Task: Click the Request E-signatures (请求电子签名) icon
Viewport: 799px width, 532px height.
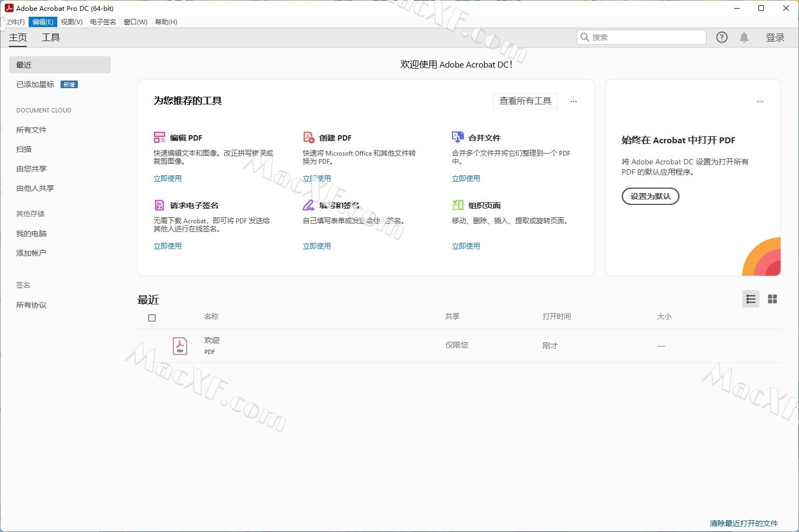Action: 159,205
